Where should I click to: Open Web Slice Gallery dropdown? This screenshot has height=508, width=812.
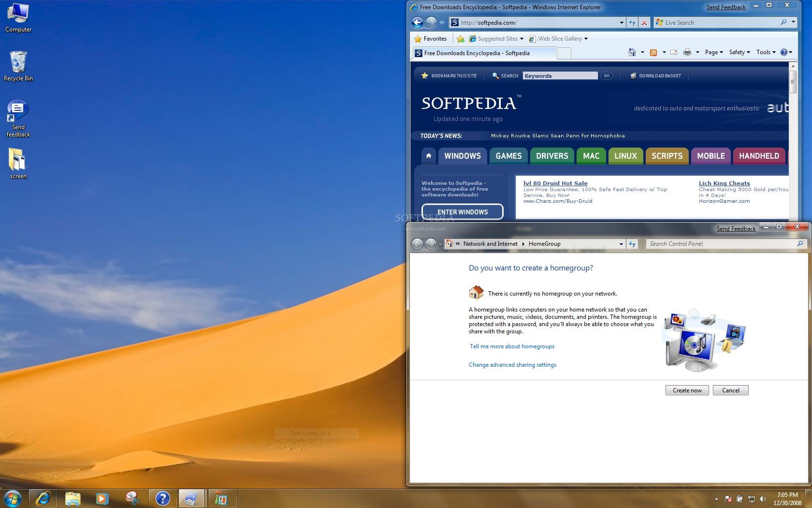click(x=558, y=39)
